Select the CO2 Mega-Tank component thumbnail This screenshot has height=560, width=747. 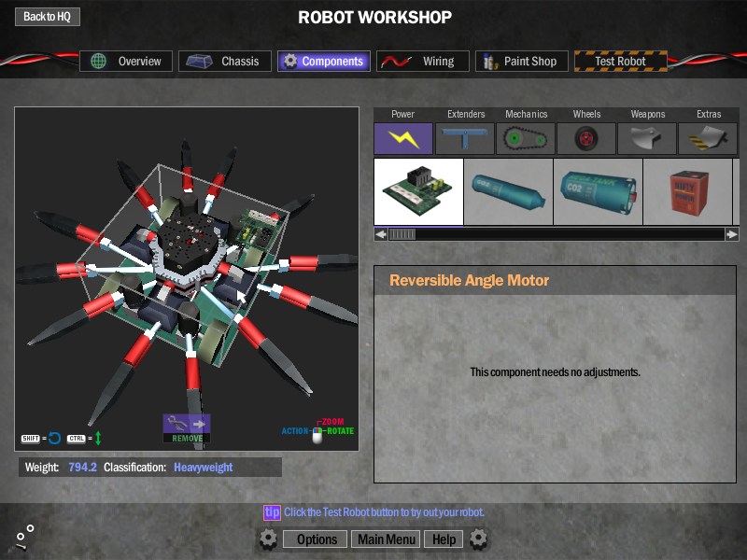tap(598, 191)
